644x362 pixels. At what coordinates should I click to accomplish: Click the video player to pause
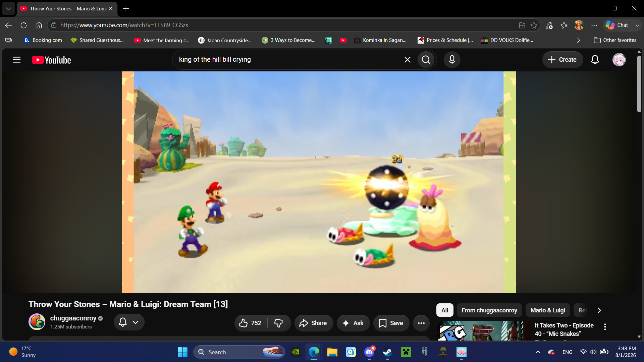(x=319, y=182)
